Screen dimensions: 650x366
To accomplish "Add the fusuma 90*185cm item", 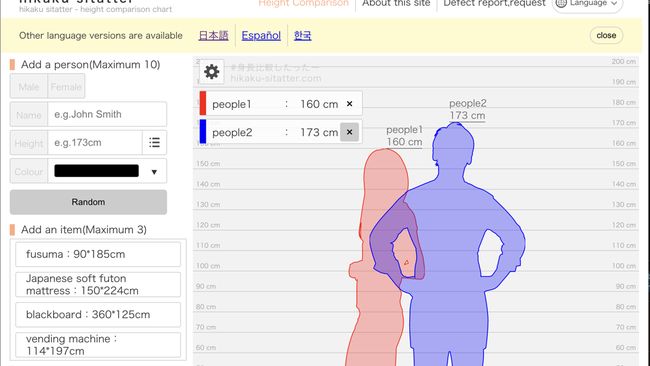I will (98, 254).
